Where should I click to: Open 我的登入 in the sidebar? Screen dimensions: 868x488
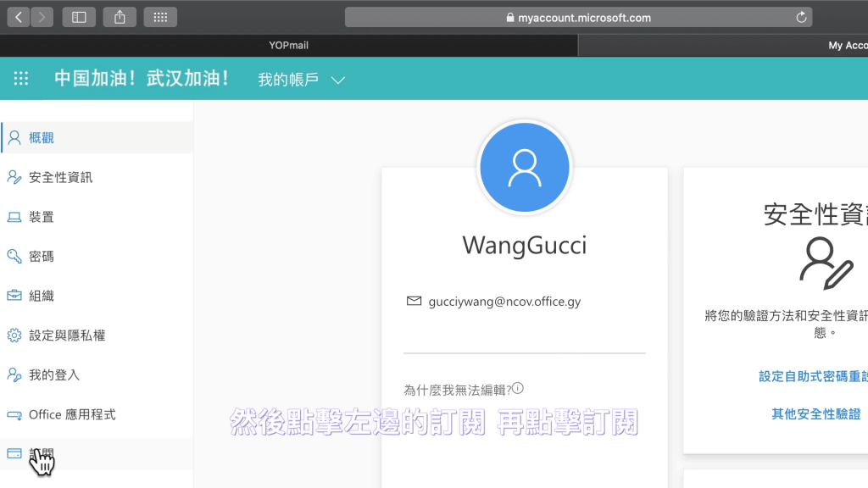(97, 375)
